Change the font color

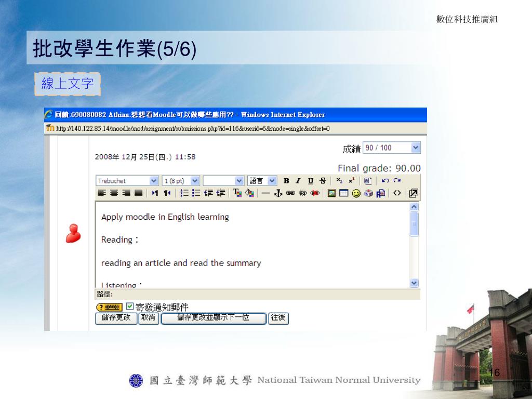click(237, 193)
